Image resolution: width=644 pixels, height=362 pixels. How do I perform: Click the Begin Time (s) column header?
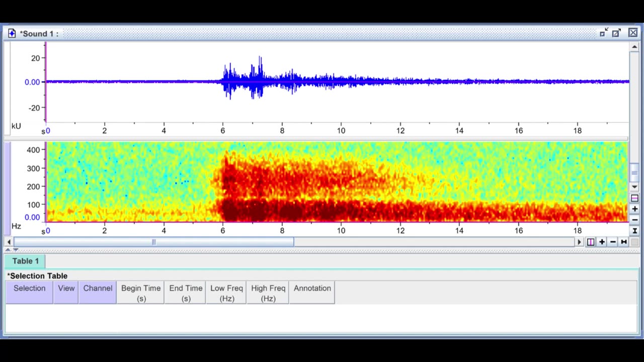141,293
